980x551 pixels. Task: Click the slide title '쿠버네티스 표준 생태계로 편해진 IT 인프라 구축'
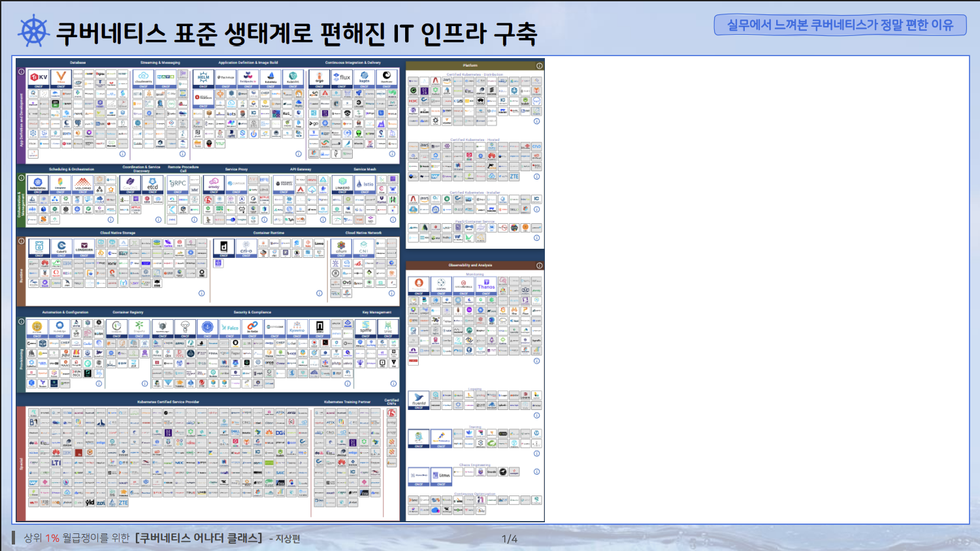[x=296, y=33]
